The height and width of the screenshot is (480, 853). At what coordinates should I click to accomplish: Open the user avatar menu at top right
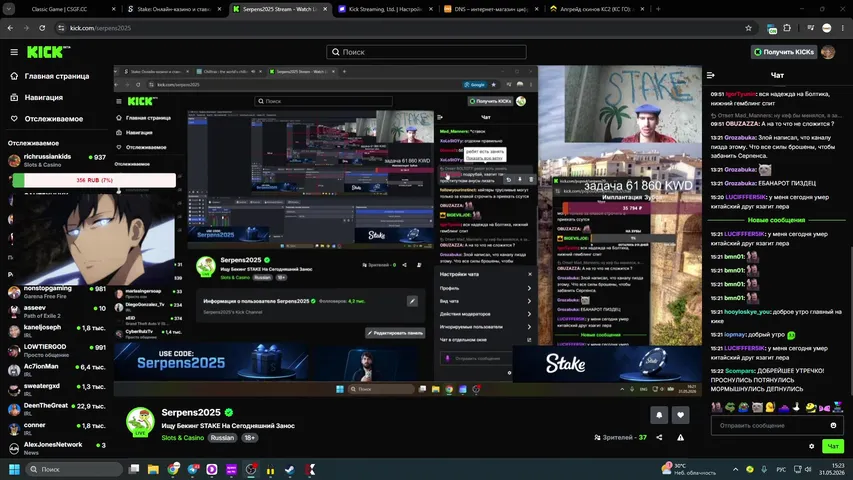828,52
